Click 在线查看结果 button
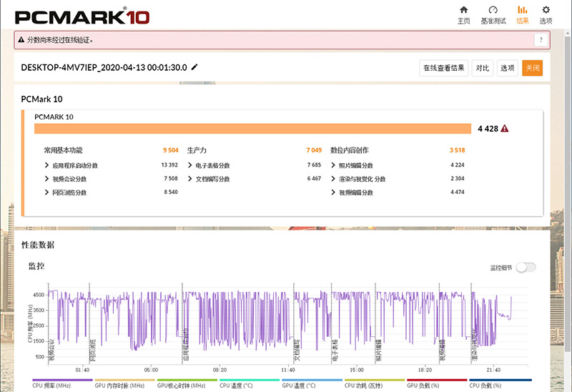This screenshot has width=572, height=392. click(443, 68)
